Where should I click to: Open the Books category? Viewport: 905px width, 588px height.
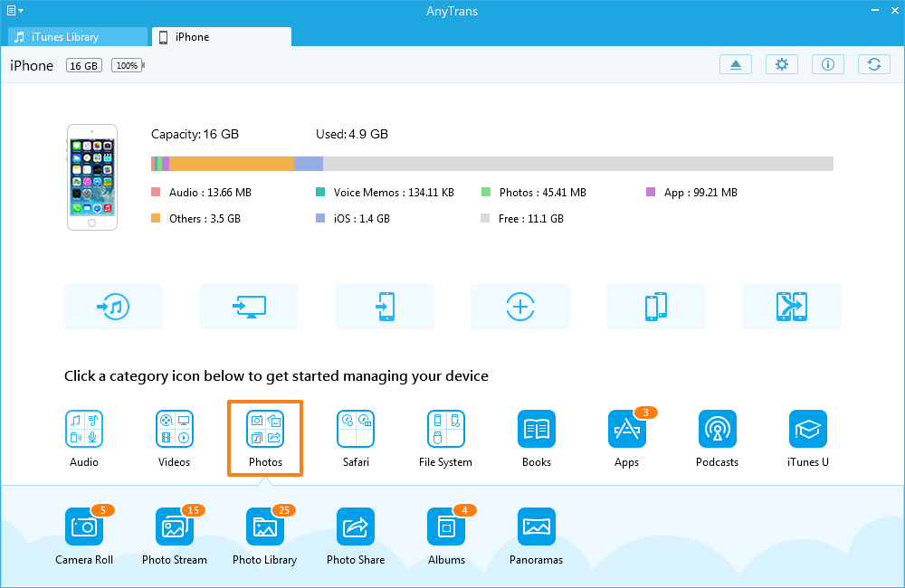[x=537, y=429]
